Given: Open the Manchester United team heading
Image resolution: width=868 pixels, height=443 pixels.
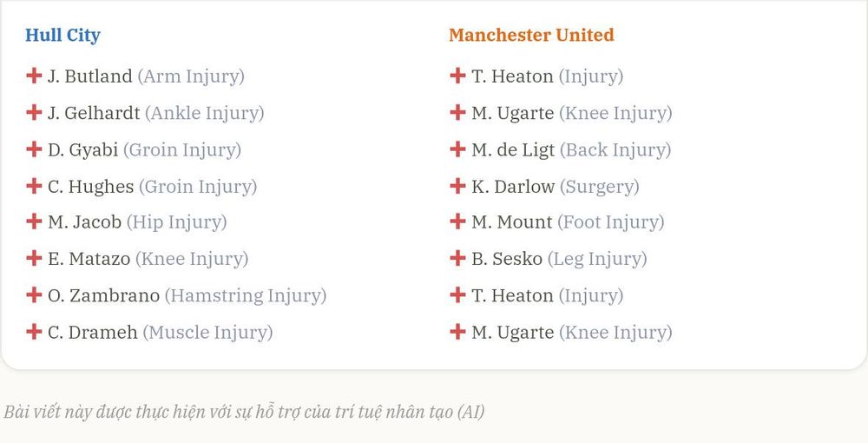Looking at the screenshot, I should (531, 35).
